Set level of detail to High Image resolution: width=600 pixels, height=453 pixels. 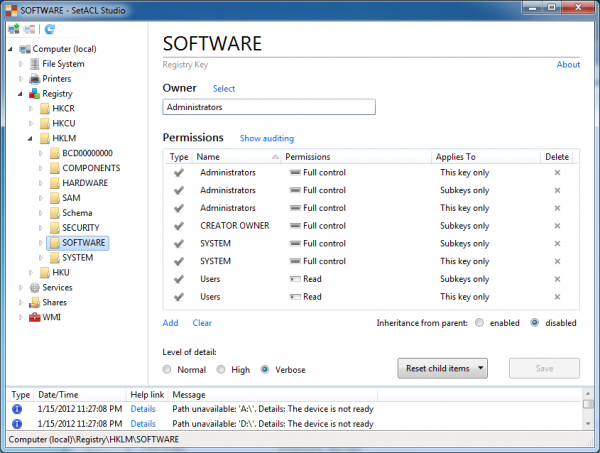coord(221,370)
